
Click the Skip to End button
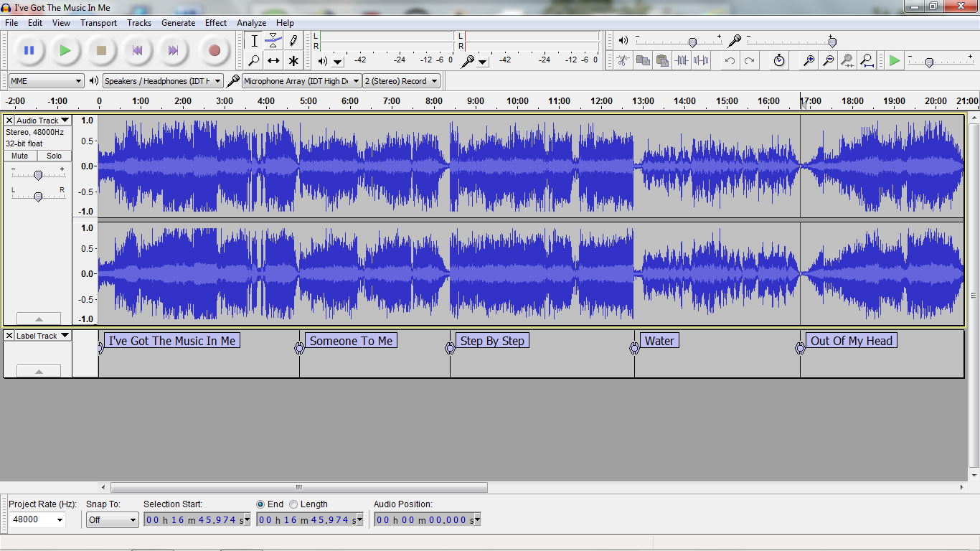point(173,50)
